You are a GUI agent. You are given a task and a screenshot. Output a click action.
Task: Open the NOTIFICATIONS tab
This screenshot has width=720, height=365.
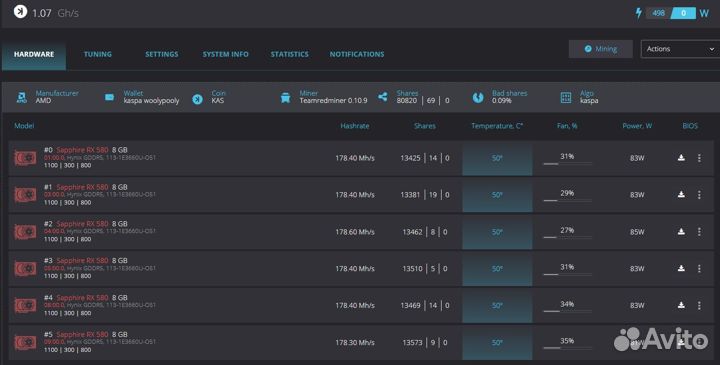pos(357,54)
